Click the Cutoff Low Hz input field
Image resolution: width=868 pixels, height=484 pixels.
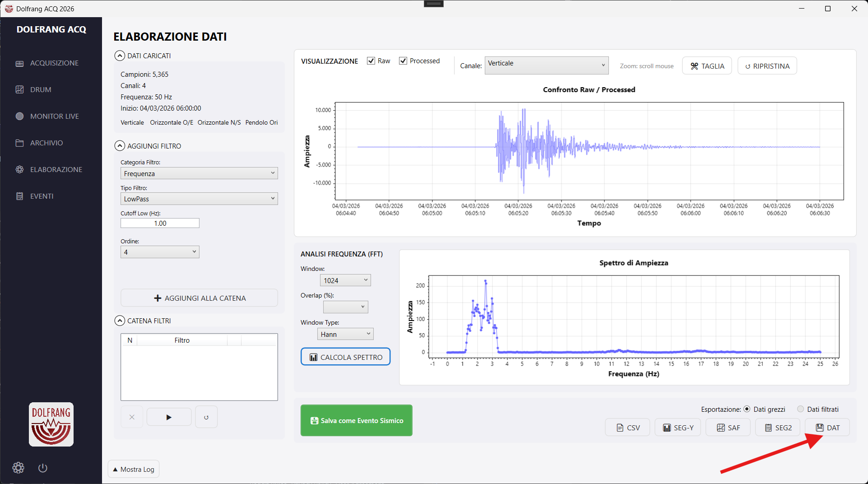160,223
